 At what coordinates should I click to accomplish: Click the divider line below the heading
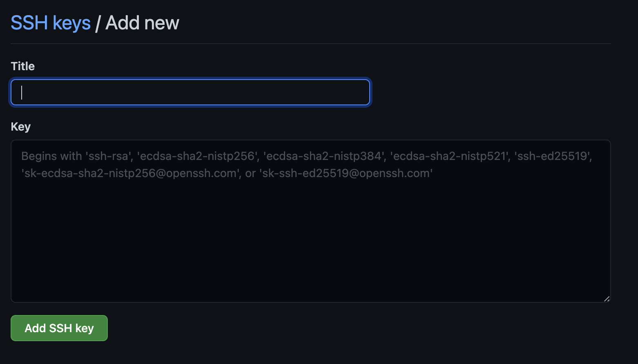click(310, 44)
